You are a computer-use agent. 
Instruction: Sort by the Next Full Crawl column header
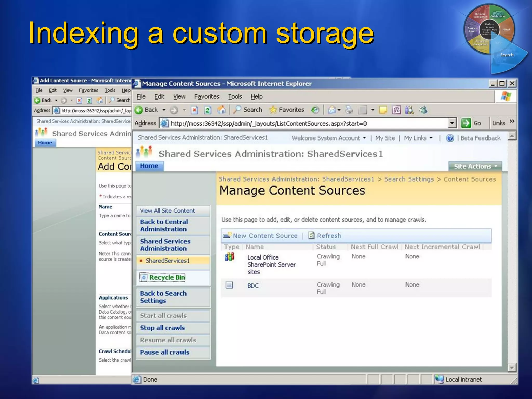click(x=375, y=247)
